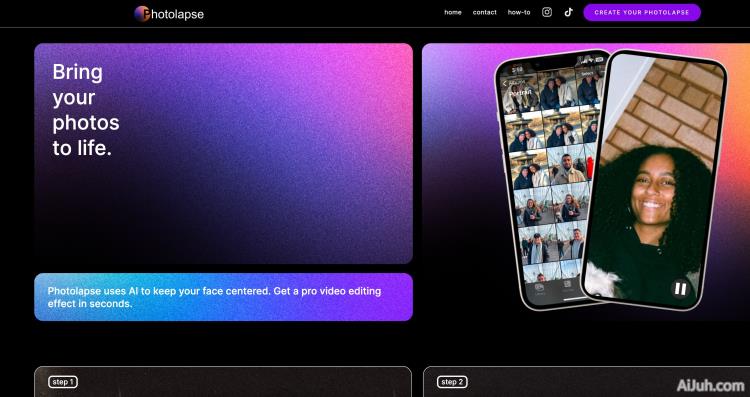The image size is (750, 397).
Task: Pause the phone demo video
Action: (680, 288)
